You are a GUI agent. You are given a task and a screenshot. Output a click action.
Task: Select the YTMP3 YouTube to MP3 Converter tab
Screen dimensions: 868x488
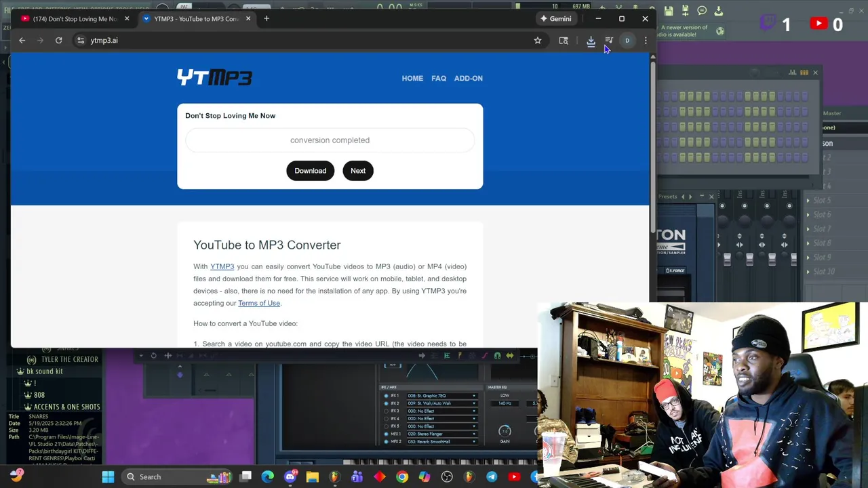[x=197, y=18]
